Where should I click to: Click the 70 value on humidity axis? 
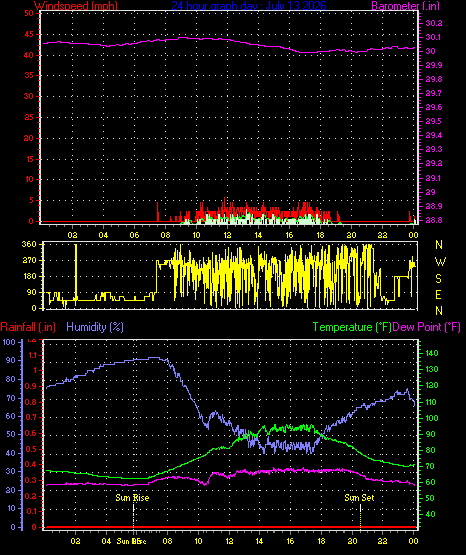pos(11,398)
